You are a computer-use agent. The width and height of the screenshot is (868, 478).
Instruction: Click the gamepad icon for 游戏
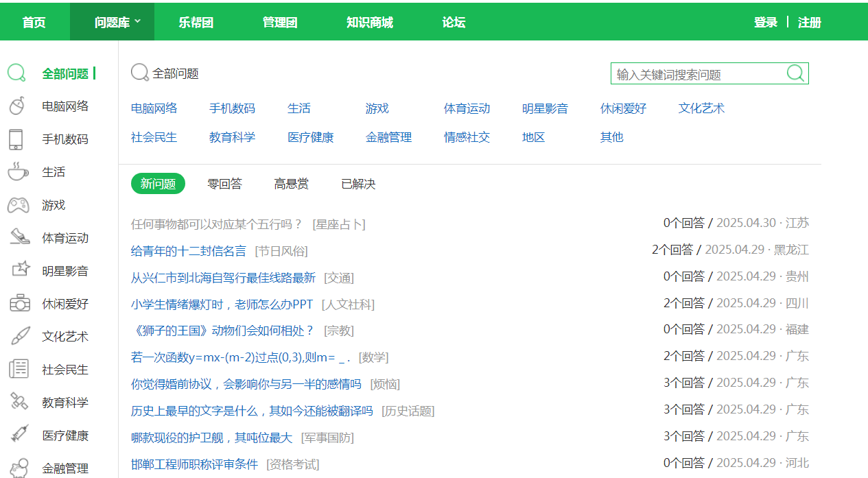18,205
